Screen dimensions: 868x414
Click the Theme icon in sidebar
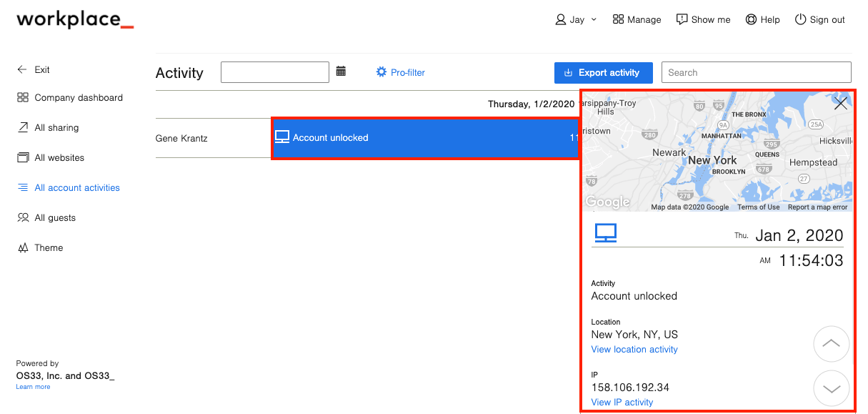tap(22, 248)
